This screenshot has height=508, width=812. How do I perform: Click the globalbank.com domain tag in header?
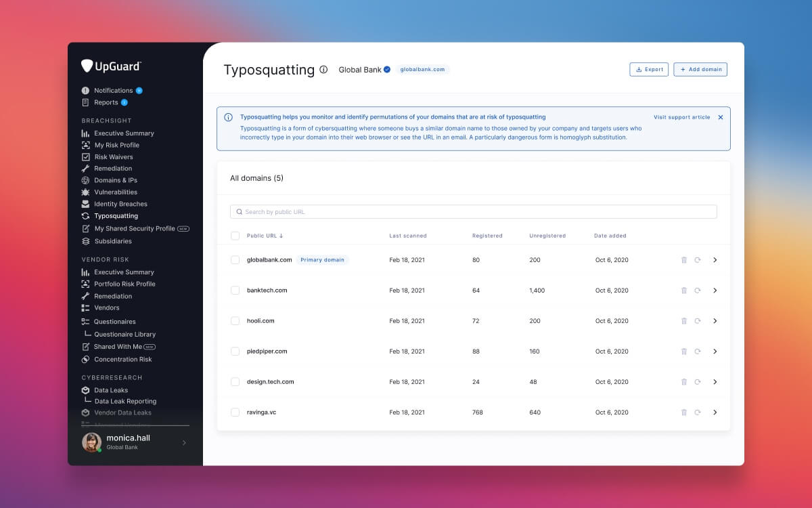click(423, 69)
